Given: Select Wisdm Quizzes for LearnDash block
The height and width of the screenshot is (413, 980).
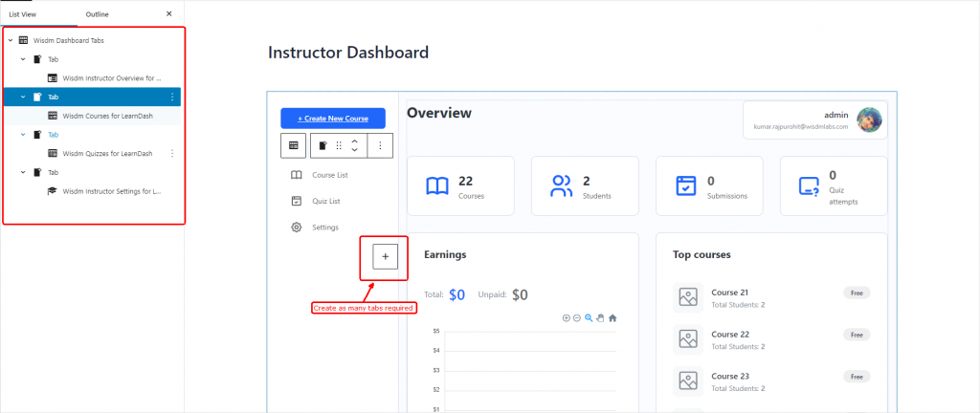Looking at the screenshot, I should [x=107, y=153].
